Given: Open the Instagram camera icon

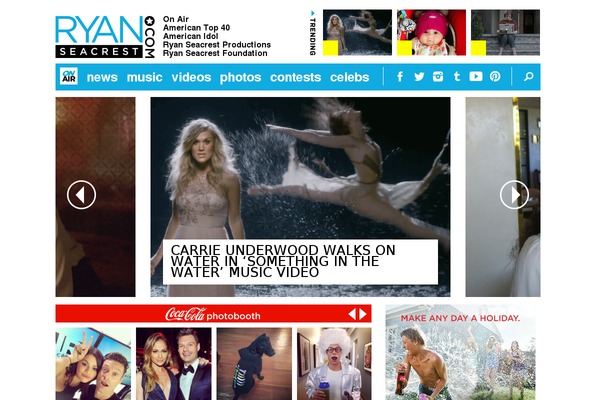Looking at the screenshot, I should pyautogui.click(x=438, y=77).
